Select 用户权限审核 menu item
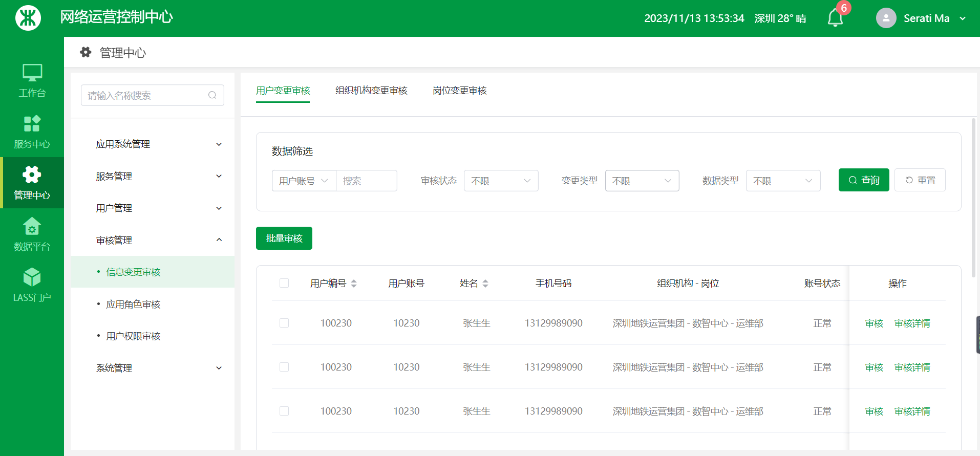 [x=153, y=336]
